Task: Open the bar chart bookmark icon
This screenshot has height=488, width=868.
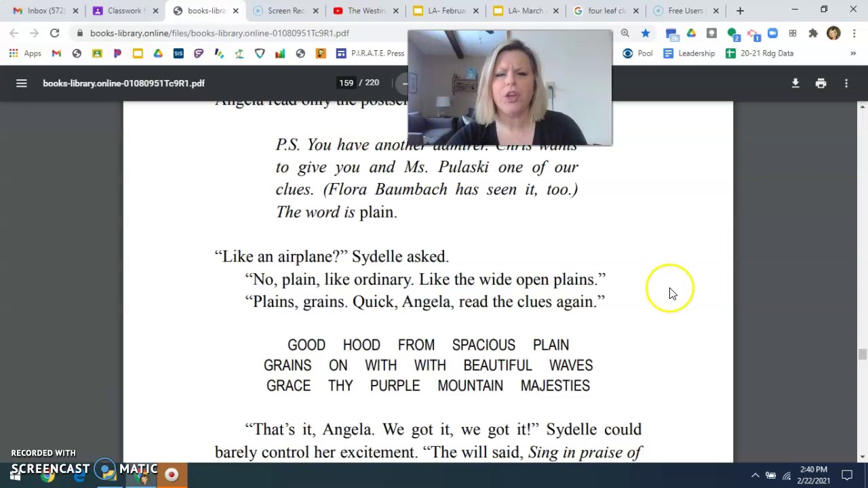Action: [280, 54]
